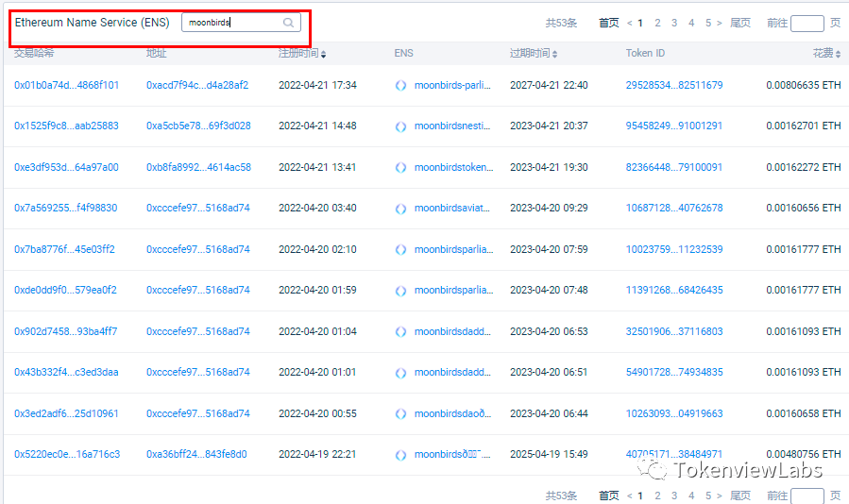Click the bottom go-to-page number box
Screen dimensions: 849x504
point(807,496)
